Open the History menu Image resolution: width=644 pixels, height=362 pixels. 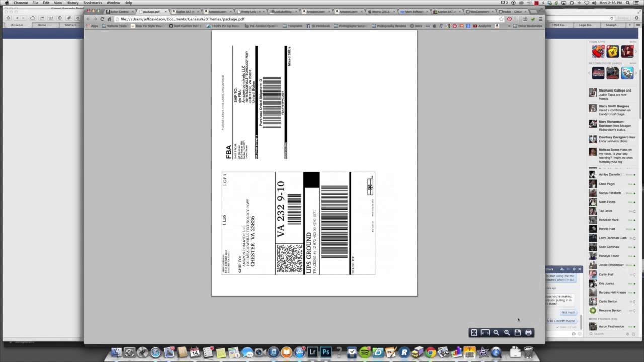(x=72, y=3)
